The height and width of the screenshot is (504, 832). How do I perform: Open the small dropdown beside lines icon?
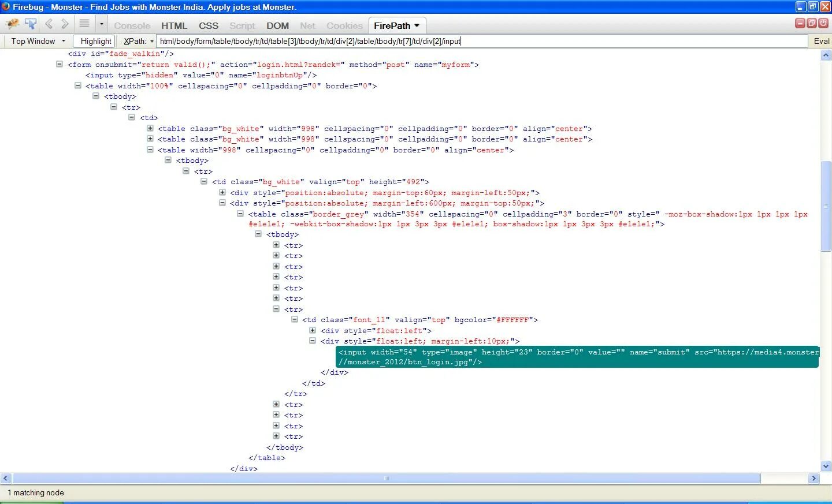pyautogui.click(x=102, y=24)
